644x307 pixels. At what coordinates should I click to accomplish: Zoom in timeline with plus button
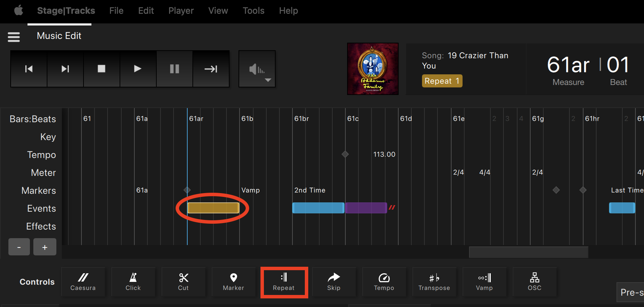click(x=45, y=247)
